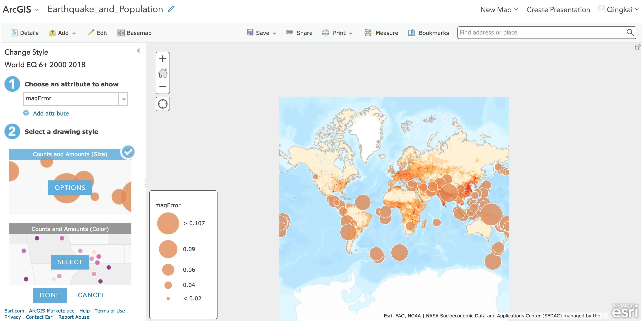Click the search magnifier icon

630,33
